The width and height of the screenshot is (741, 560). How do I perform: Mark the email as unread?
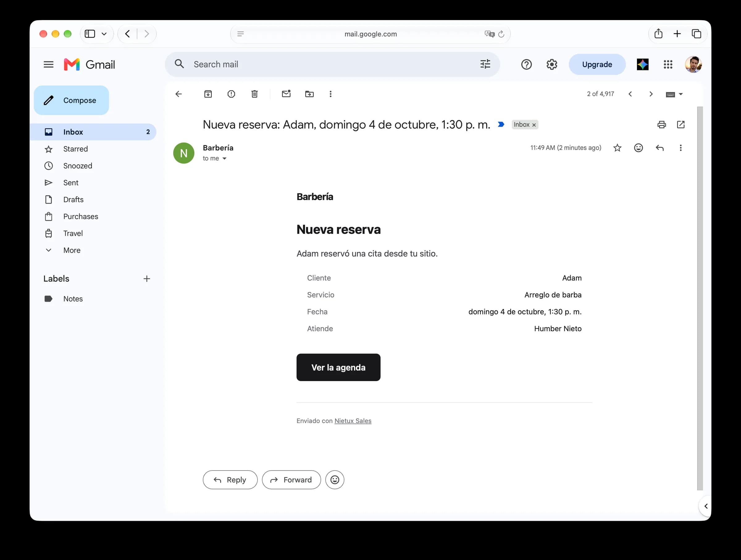(286, 94)
